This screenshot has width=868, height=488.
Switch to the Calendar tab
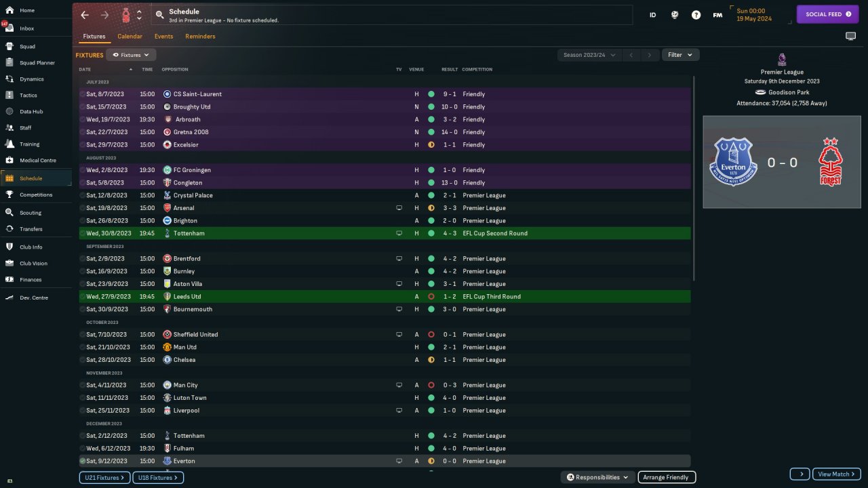(130, 37)
